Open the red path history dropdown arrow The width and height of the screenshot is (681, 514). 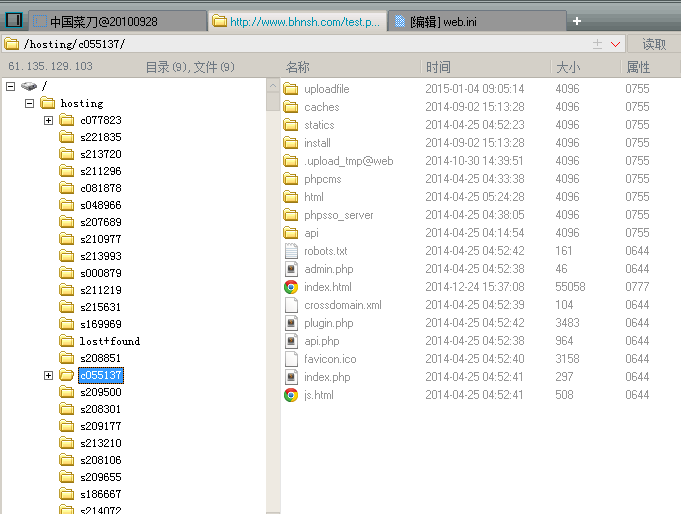pyautogui.click(x=615, y=44)
